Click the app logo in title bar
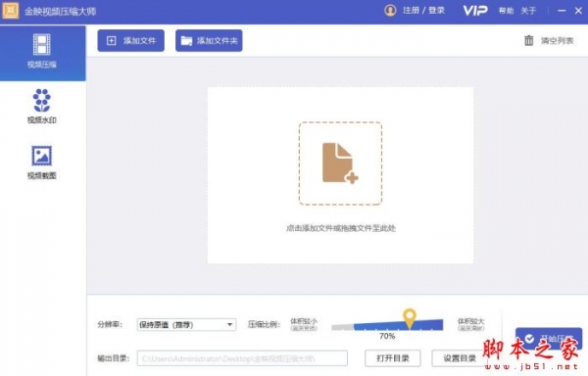Viewport: 588px width, 376px height. click(x=11, y=11)
